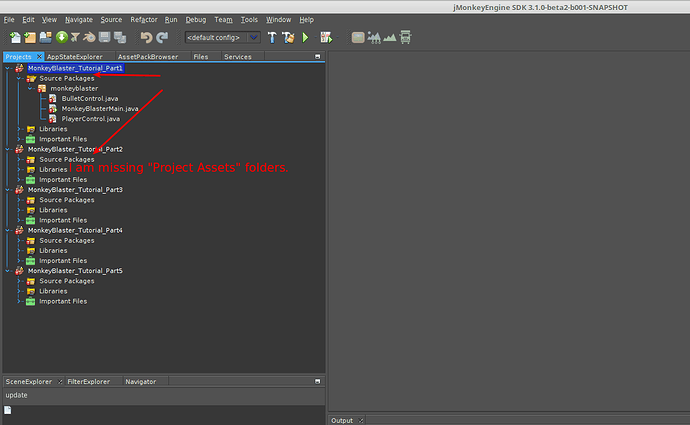The image size is (690, 425).
Task: Click the New File toolbar icon
Action: point(15,37)
